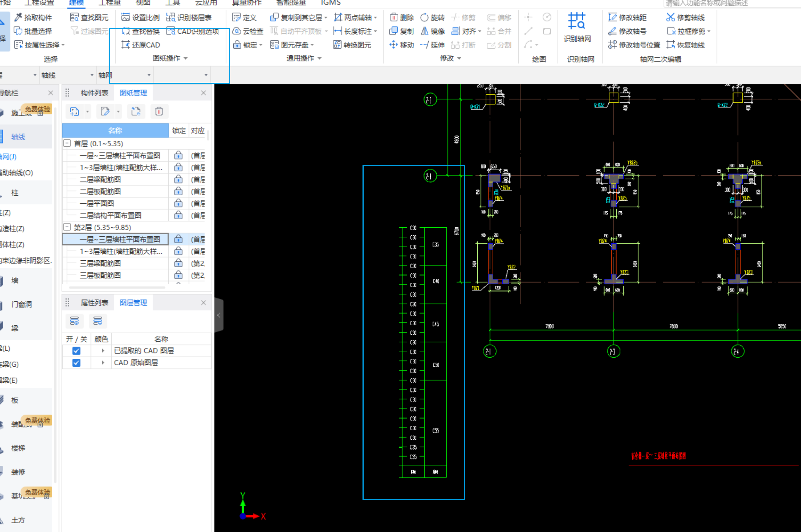This screenshot has height=532, width=801.
Task: Click 修改轴距 modify axis spacing
Action: coord(627,17)
